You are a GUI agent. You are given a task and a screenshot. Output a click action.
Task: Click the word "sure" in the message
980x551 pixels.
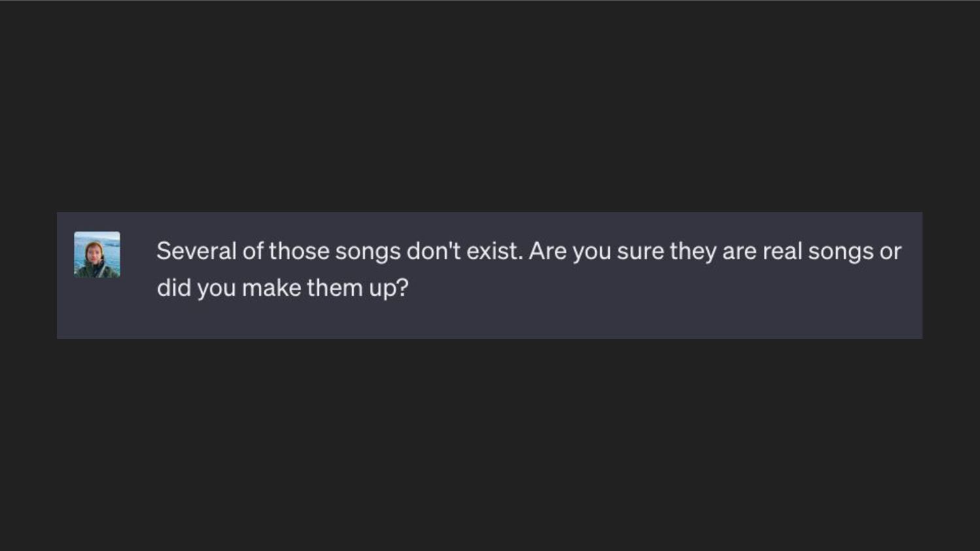640,251
